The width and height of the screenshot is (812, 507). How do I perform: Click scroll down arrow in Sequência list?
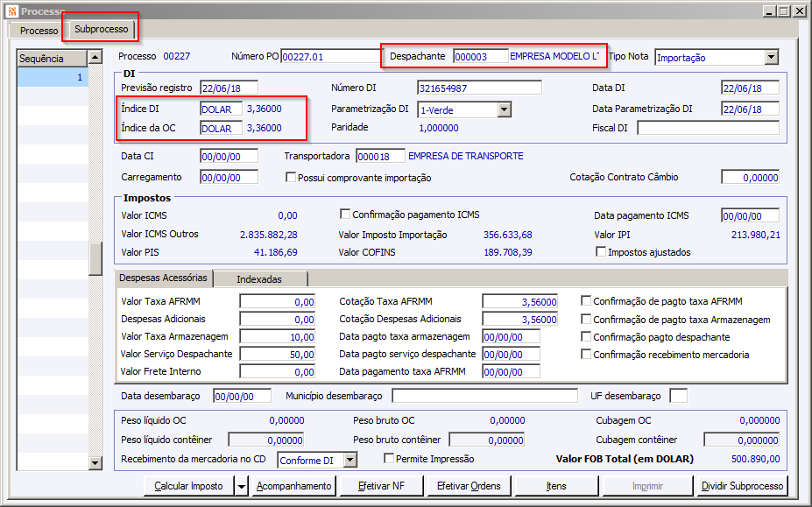pyautogui.click(x=95, y=462)
